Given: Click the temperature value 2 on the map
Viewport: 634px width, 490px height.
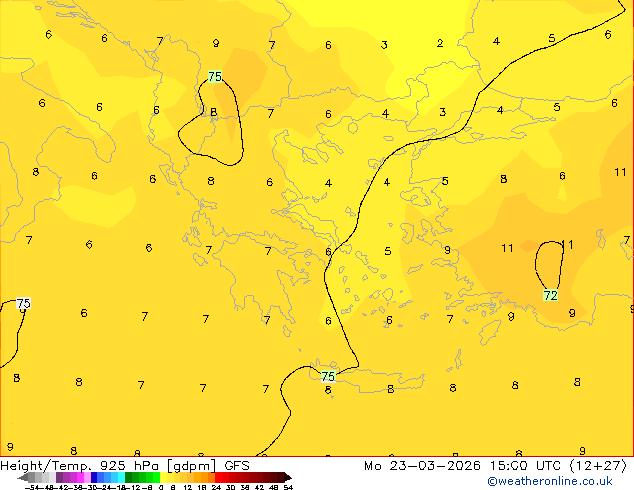Looking at the screenshot, I should point(440,43).
